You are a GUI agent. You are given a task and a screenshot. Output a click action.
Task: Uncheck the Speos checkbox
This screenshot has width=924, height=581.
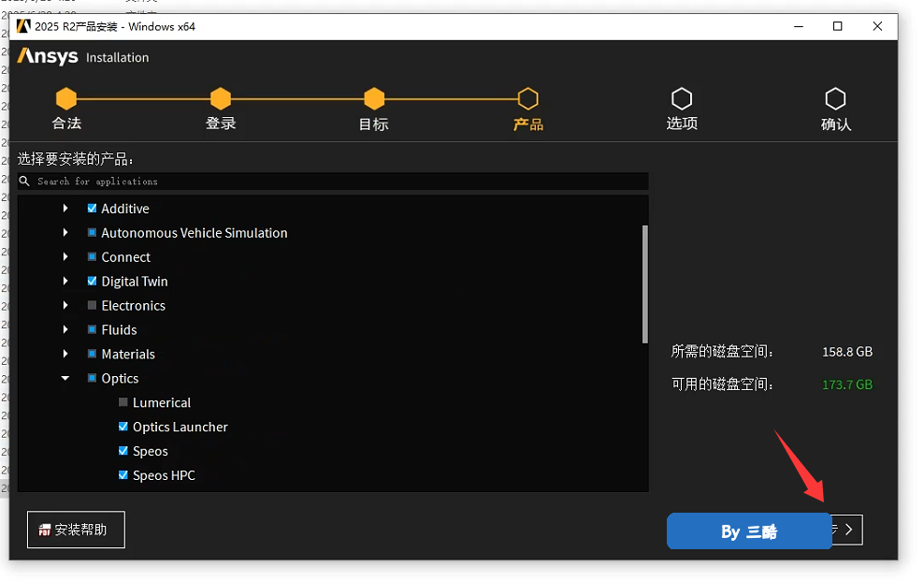point(123,451)
